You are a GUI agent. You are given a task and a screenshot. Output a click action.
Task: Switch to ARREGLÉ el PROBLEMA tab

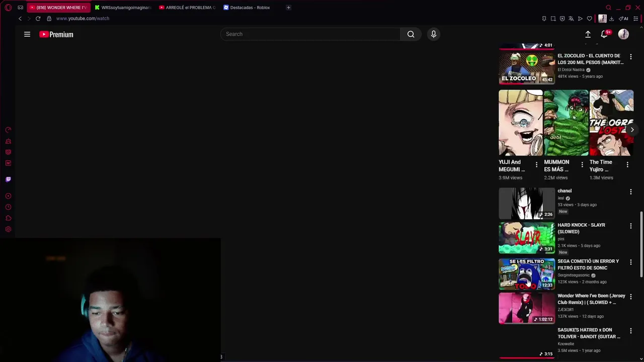(x=187, y=8)
